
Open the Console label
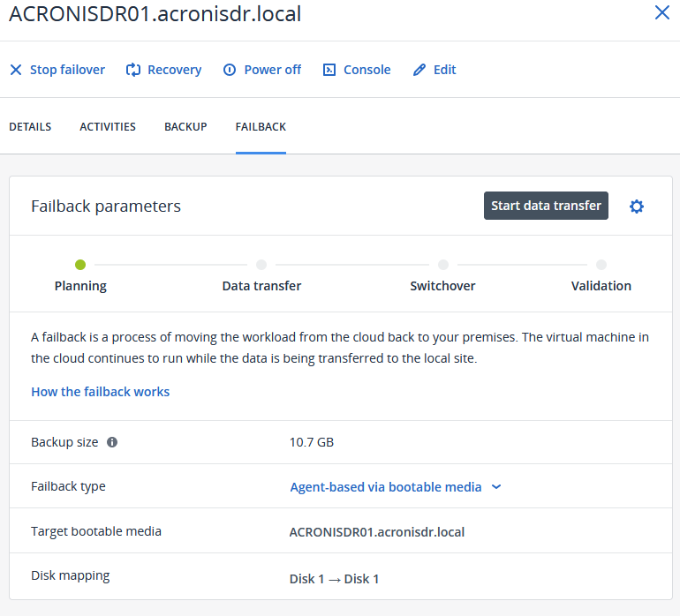(x=366, y=70)
